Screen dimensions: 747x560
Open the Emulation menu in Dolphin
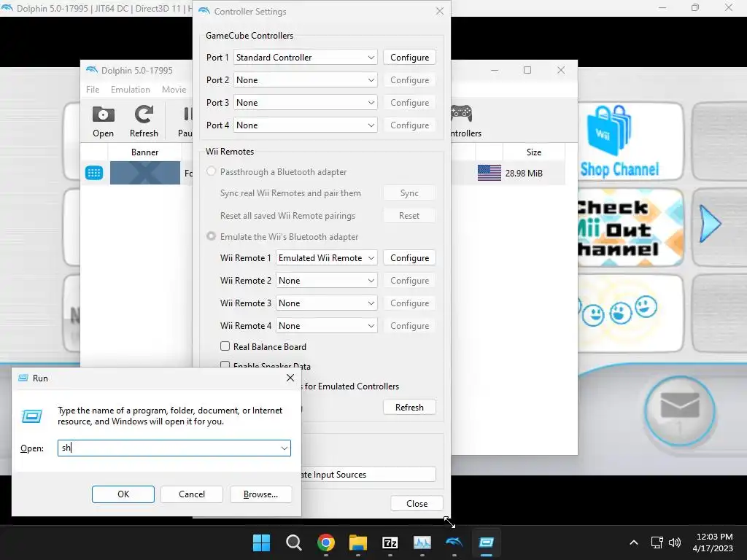click(x=130, y=90)
